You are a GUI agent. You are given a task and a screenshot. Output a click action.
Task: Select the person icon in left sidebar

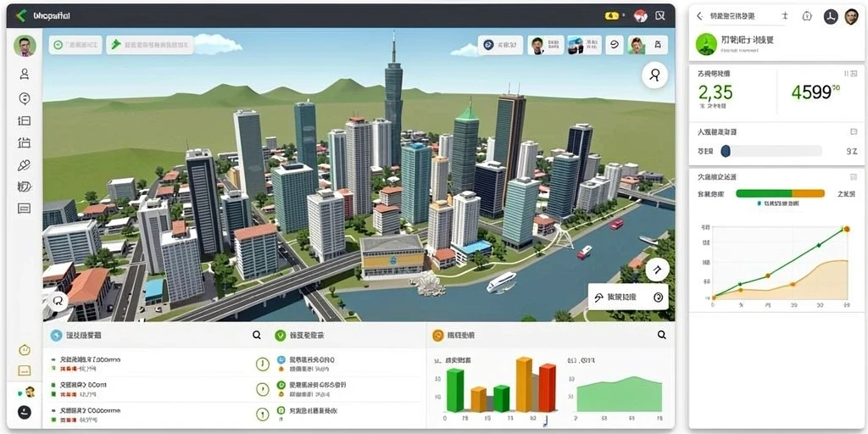(x=25, y=74)
